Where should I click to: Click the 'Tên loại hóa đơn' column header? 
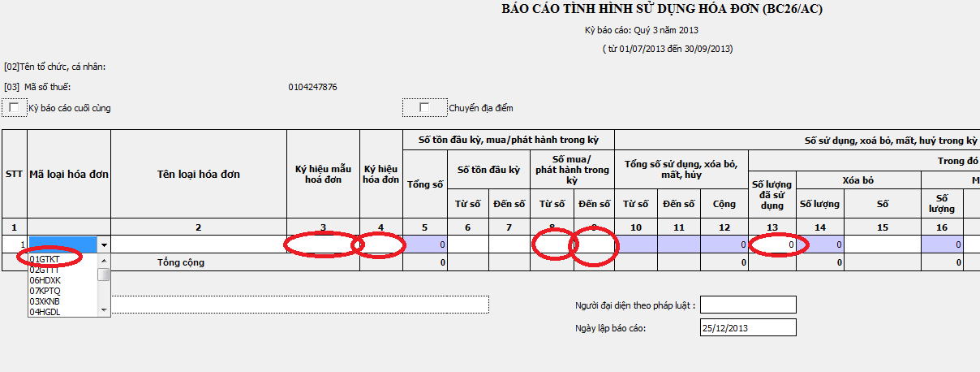[199, 174]
